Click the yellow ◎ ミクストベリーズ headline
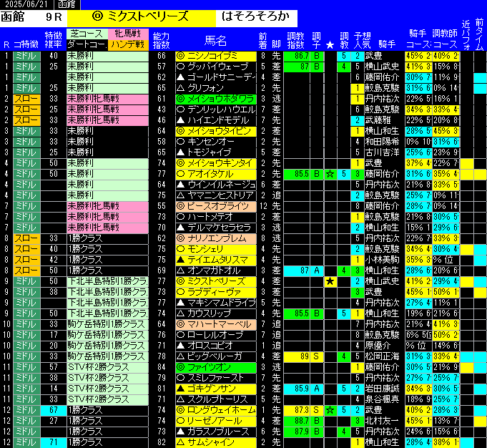 coord(142,17)
